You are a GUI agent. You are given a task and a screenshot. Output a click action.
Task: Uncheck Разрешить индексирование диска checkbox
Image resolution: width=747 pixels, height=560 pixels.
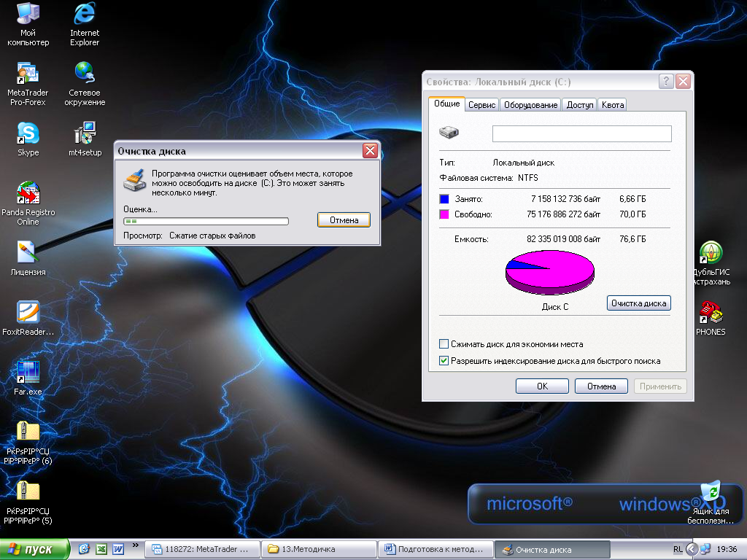pos(444,360)
